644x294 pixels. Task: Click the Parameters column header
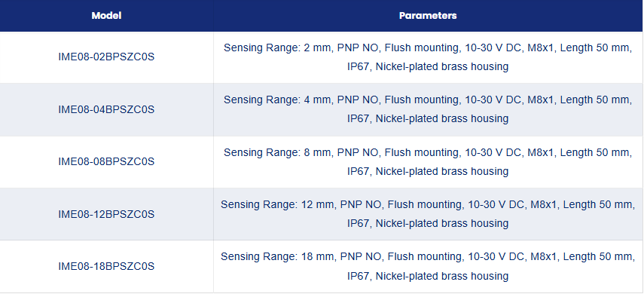[x=428, y=16]
